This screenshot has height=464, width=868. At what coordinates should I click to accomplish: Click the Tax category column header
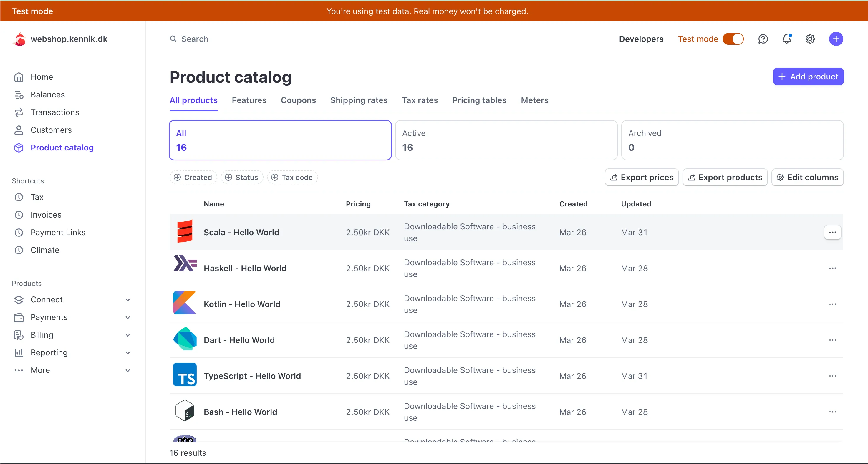coord(427,204)
